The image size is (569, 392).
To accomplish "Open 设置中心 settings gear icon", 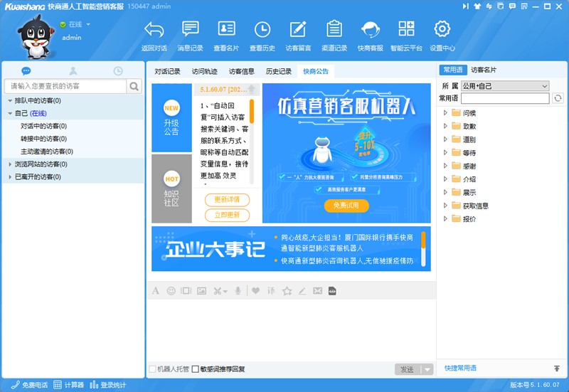I will 442,30.
